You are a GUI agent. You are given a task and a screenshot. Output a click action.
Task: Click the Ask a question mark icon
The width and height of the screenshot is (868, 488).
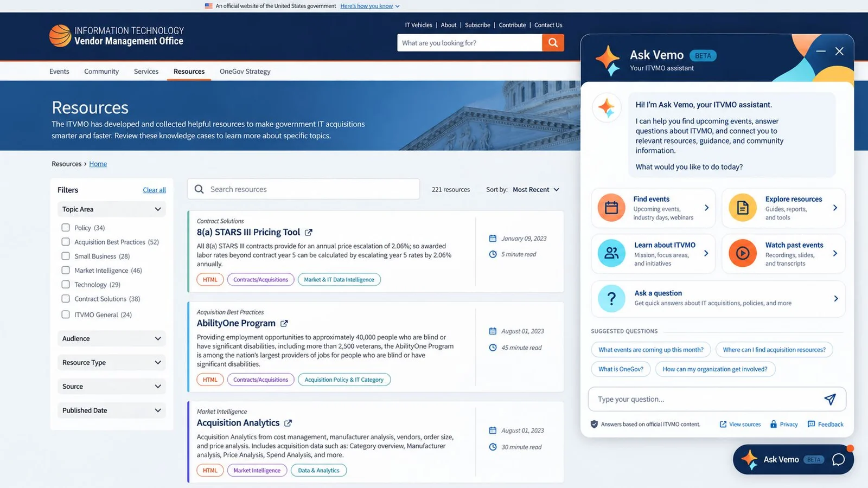click(x=611, y=298)
